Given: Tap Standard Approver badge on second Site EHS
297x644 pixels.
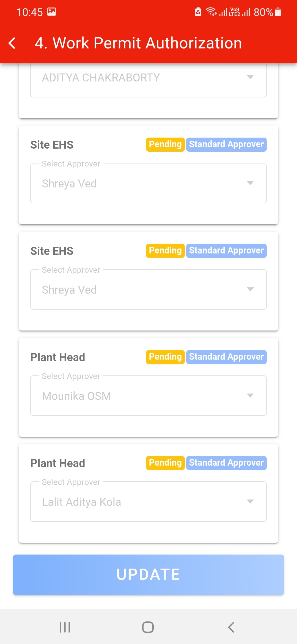Looking at the screenshot, I should coord(226,251).
